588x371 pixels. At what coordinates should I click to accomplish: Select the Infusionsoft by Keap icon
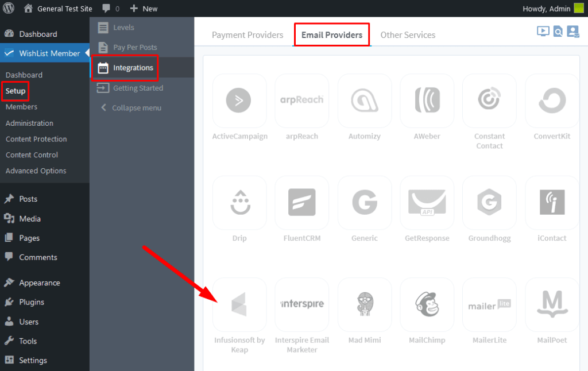239,304
